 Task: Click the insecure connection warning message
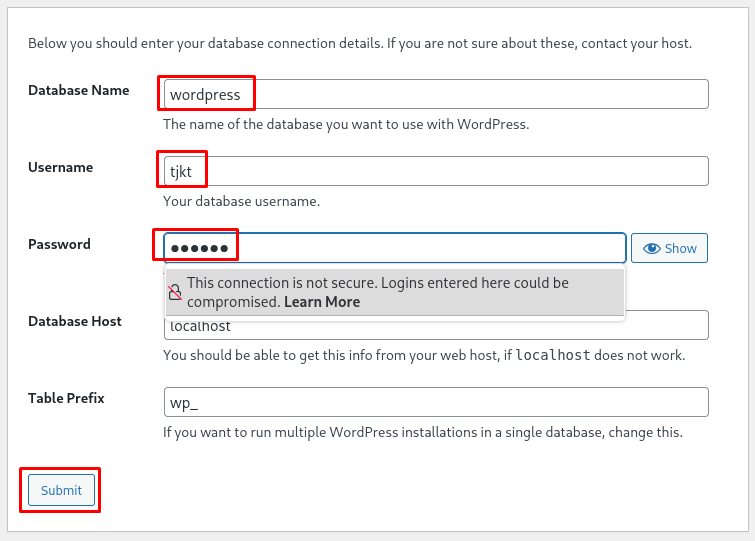point(378,283)
